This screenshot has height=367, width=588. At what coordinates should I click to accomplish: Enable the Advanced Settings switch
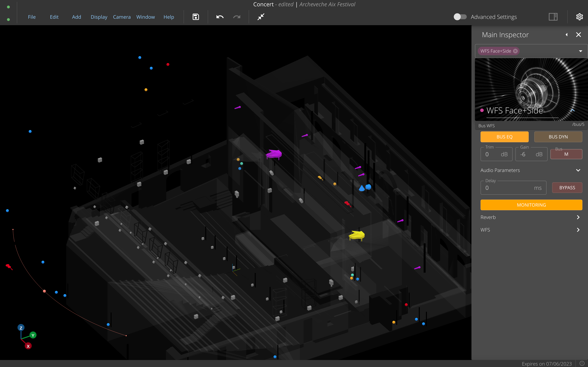pos(460,17)
